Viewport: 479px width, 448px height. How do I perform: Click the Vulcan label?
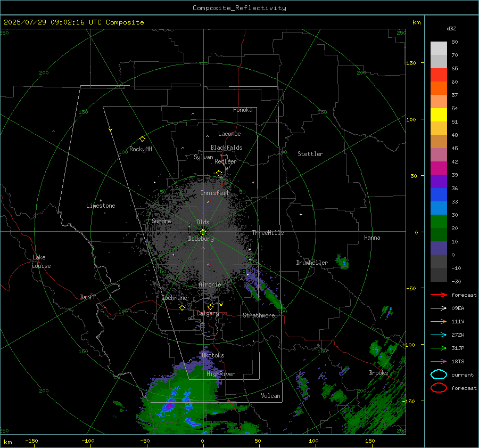point(271,396)
